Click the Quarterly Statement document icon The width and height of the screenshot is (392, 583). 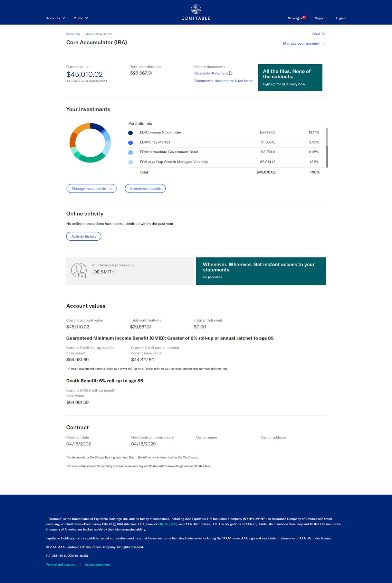[x=231, y=73]
